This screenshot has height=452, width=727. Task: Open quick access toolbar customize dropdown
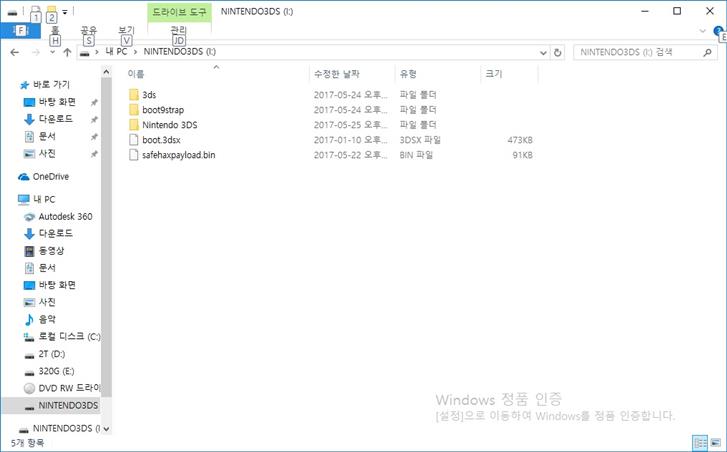(x=65, y=12)
